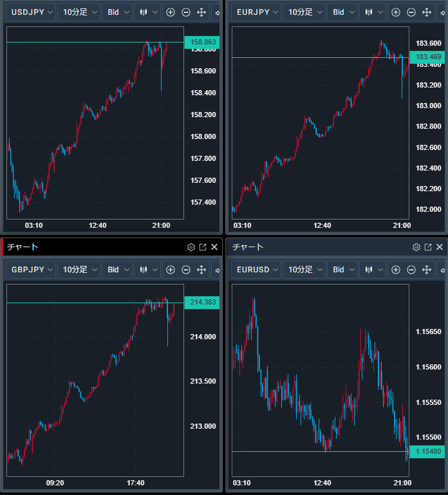
Task: Click the 09:20 time label on GBPJPY chart
Action: click(x=55, y=483)
